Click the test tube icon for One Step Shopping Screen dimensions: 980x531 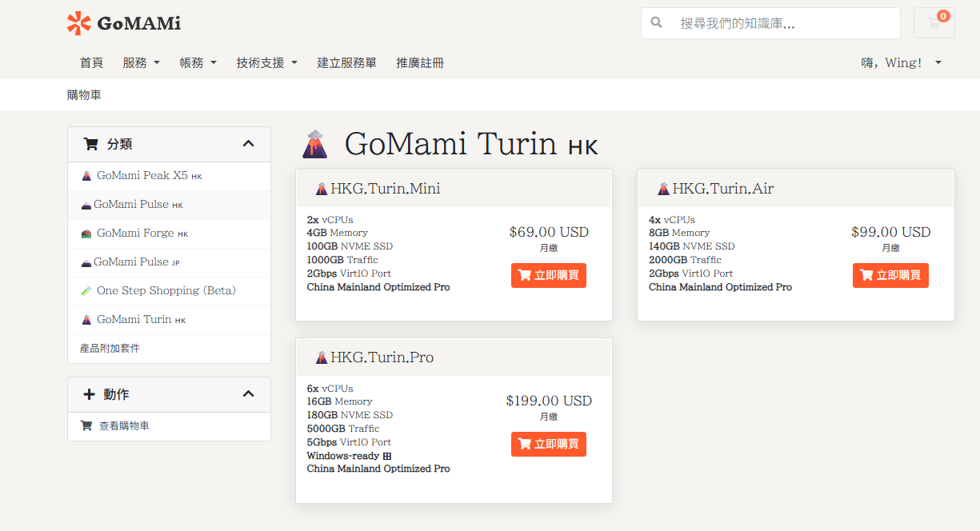click(x=86, y=290)
